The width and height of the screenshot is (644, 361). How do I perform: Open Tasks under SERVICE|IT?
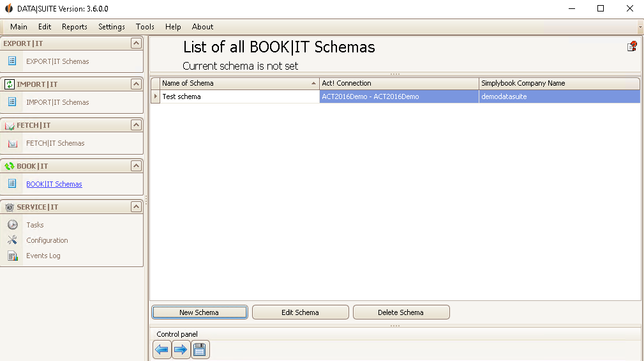click(x=35, y=225)
